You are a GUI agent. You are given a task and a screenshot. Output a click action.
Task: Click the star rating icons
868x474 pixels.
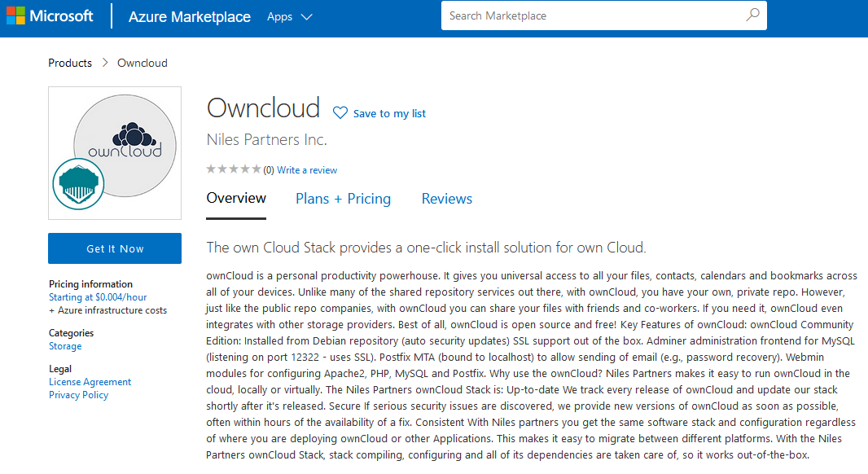click(x=234, y=169)
